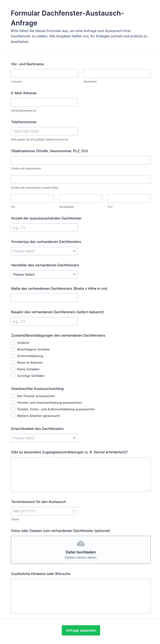Select the E-Mail-Adresse input
The height and width of the screenshot is (644, 160).
click(44, 102)
